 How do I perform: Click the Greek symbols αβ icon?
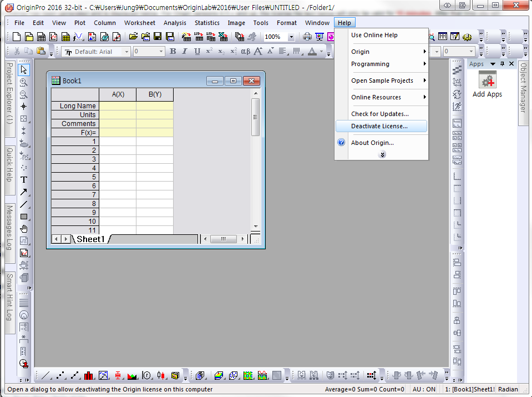pos(245,51)
